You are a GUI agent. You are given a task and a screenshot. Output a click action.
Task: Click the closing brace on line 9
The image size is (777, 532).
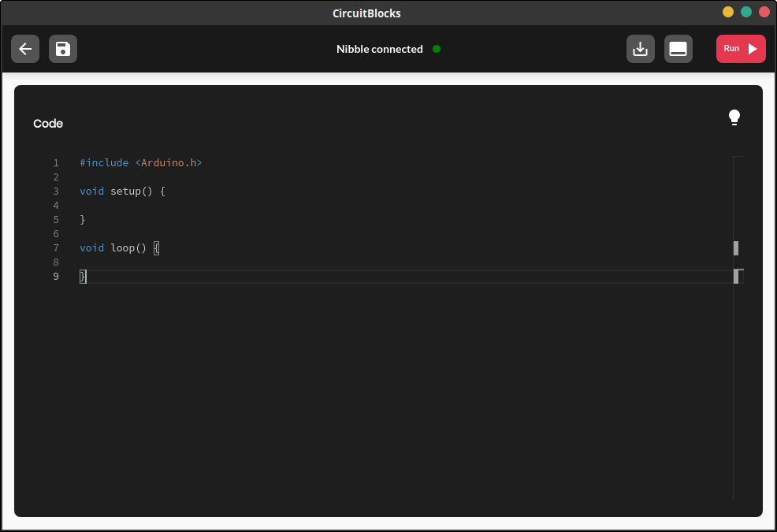click(x=83, y=276)
